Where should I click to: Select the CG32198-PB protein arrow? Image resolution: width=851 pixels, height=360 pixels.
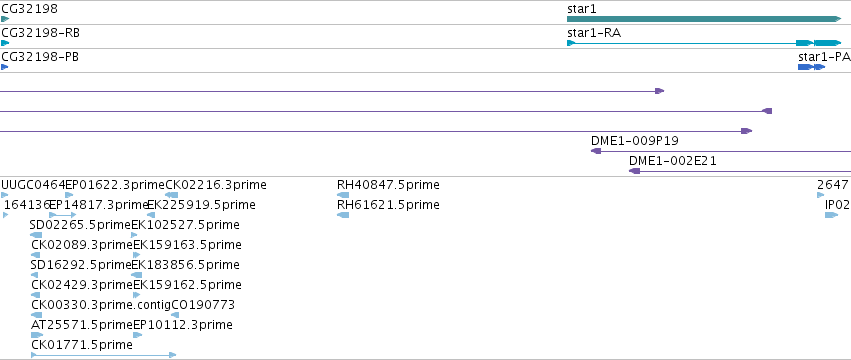pos(4,67)
